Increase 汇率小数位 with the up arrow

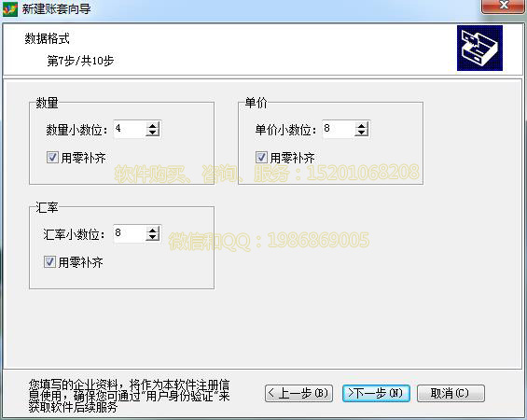pyautogui.click(x=153, y=231)
